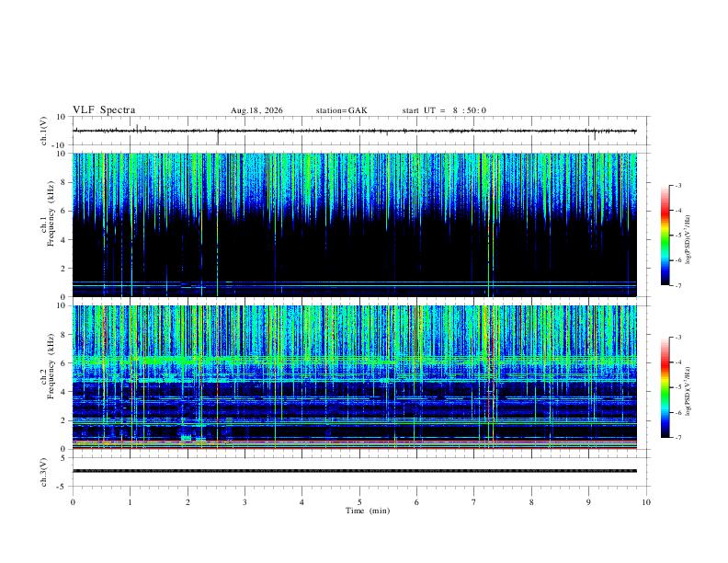This screenshot has height=563, width=728.
Task: Click the 5 minute tick label
Action: (359, 502)
